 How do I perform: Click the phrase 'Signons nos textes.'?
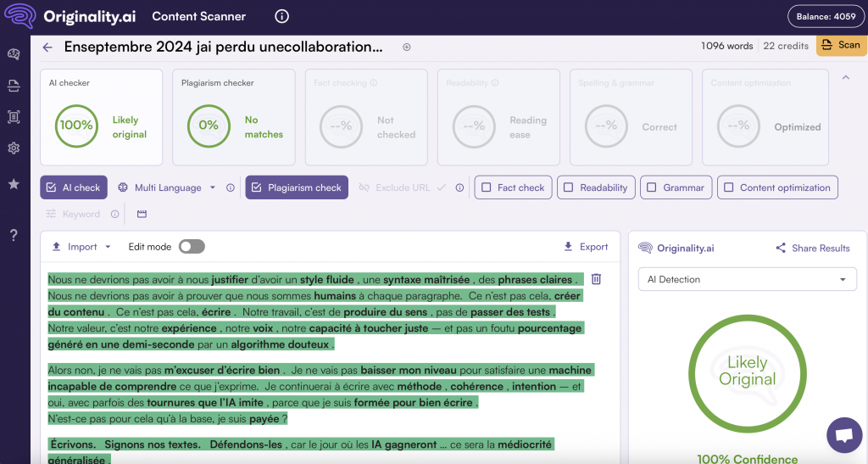(x=152, y=444)
